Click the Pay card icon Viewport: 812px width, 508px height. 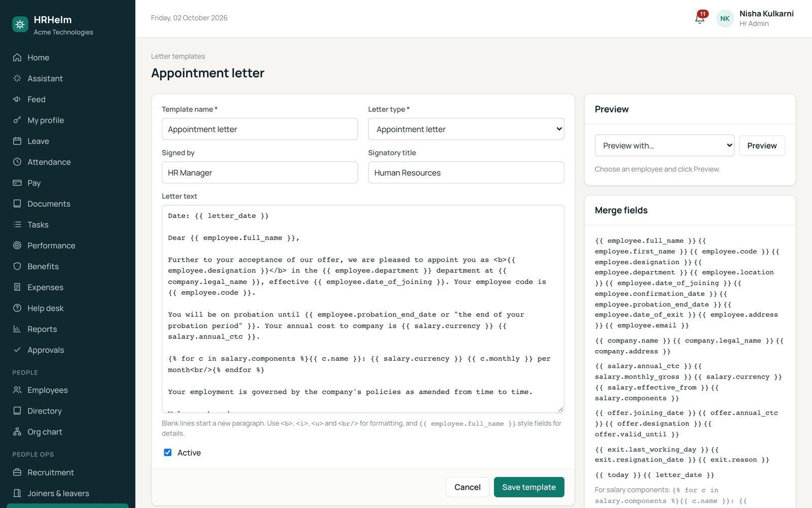pyautogui.click(x=17, y=182)
